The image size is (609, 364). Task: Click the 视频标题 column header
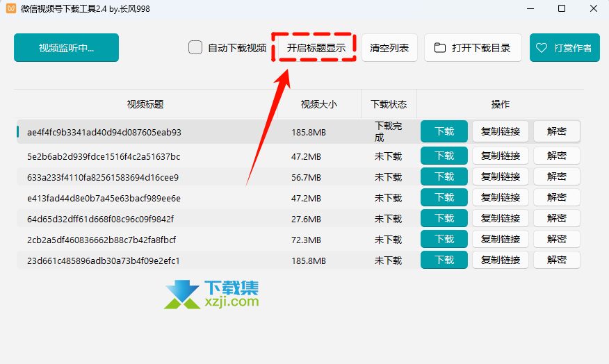[145, 104]
